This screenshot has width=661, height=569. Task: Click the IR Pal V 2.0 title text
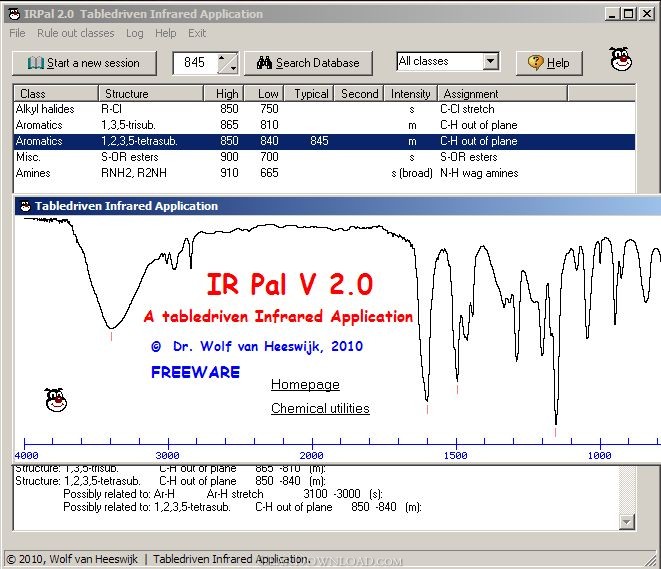290,284
